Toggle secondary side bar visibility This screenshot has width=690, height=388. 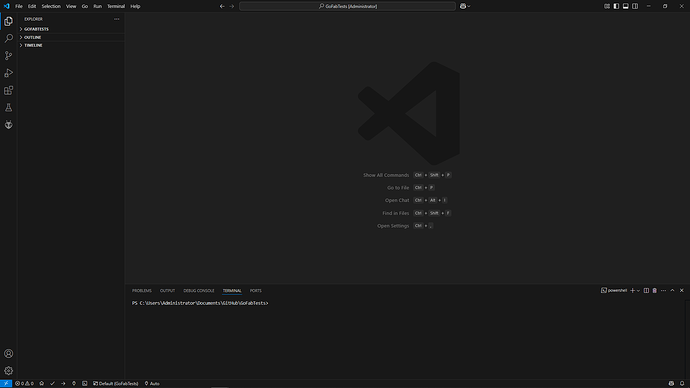(635, 6)
